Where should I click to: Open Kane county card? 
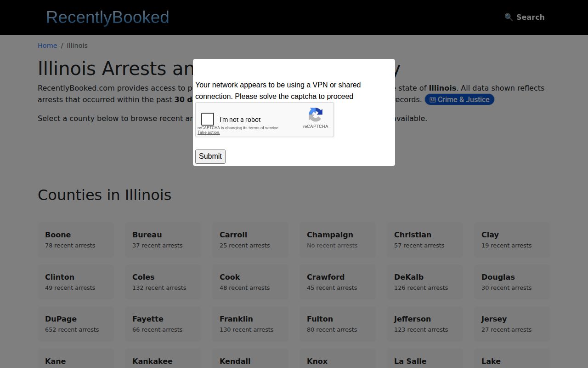tap(76, 358)
